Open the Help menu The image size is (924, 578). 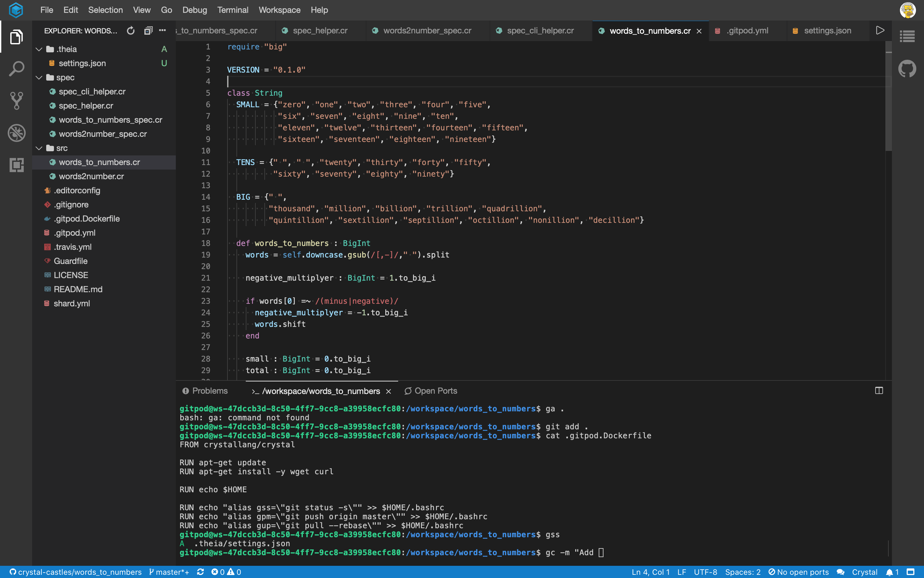(319, 10)
